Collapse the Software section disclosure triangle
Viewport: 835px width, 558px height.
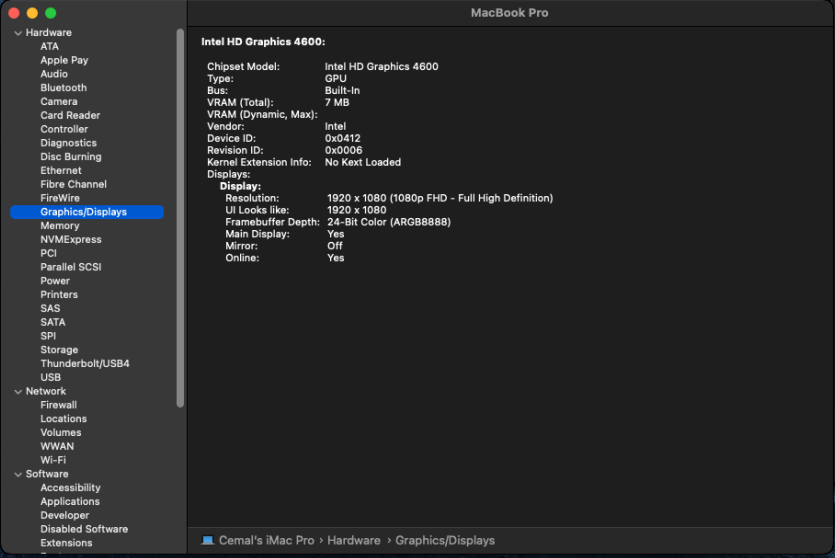pos(18,474)
